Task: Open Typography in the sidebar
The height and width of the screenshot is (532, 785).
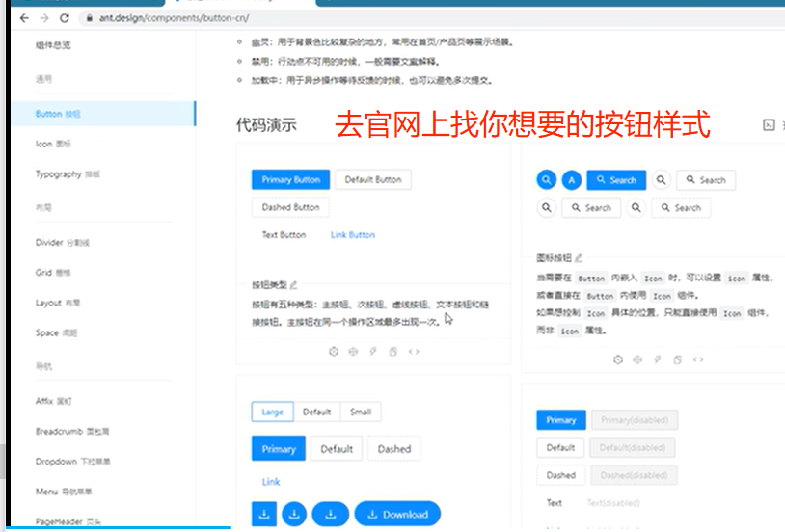Action: tap(68, 174)
